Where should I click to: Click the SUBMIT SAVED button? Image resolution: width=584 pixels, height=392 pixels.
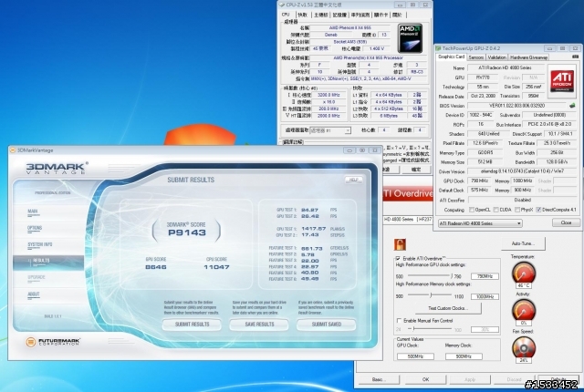(327, 325)
